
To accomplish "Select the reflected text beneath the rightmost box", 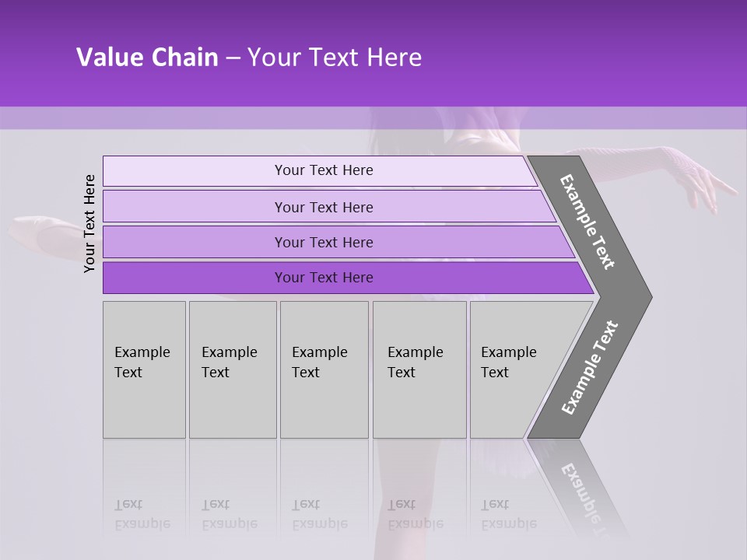I will coord(509,514).
